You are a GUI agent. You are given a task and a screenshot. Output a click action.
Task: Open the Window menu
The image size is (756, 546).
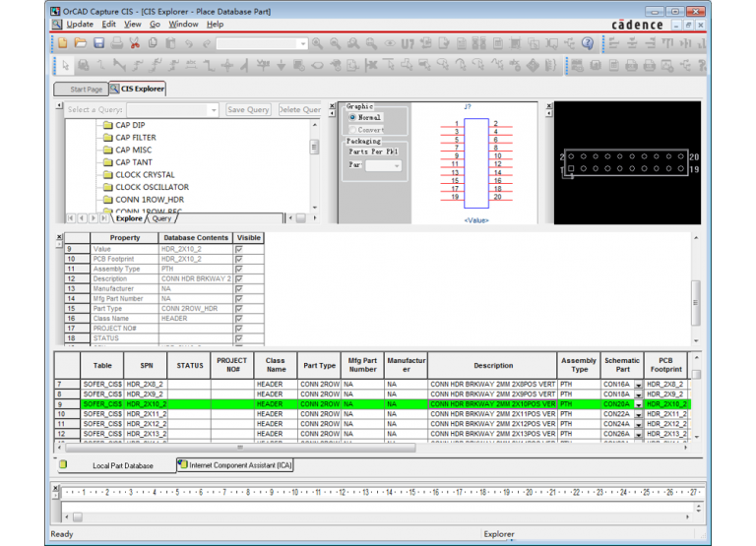click(183, 24)
